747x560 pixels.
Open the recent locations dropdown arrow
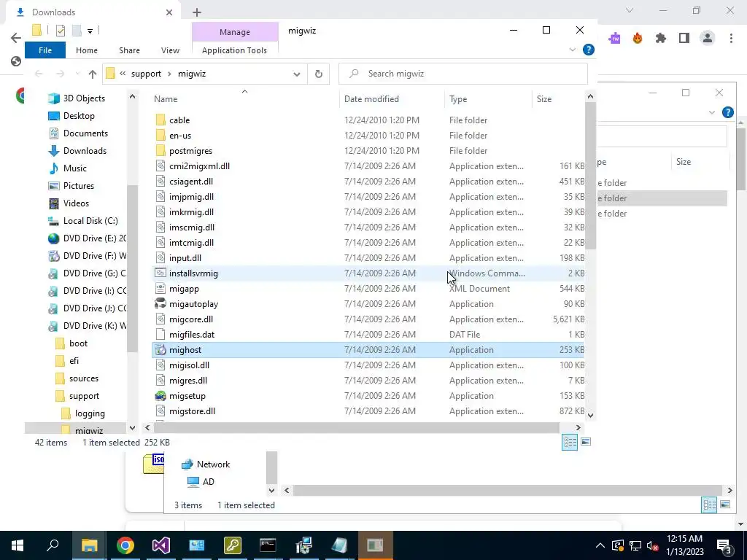(77, 74)
